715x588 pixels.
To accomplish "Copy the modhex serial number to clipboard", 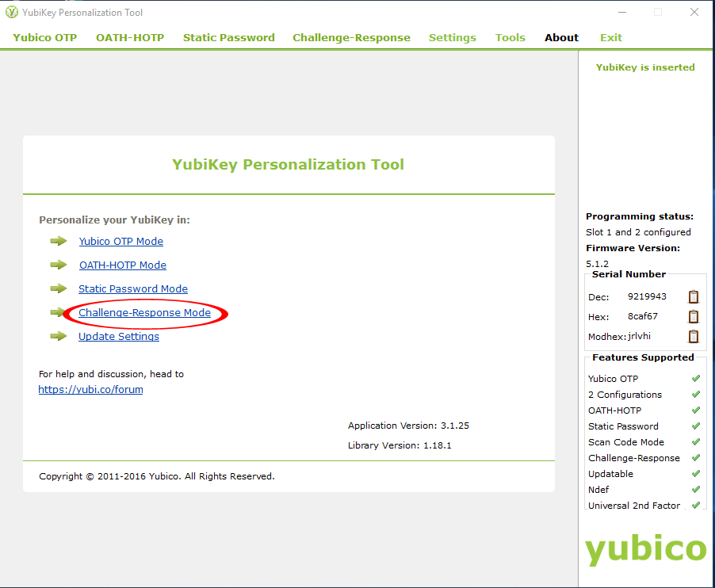I will [693, 336].
